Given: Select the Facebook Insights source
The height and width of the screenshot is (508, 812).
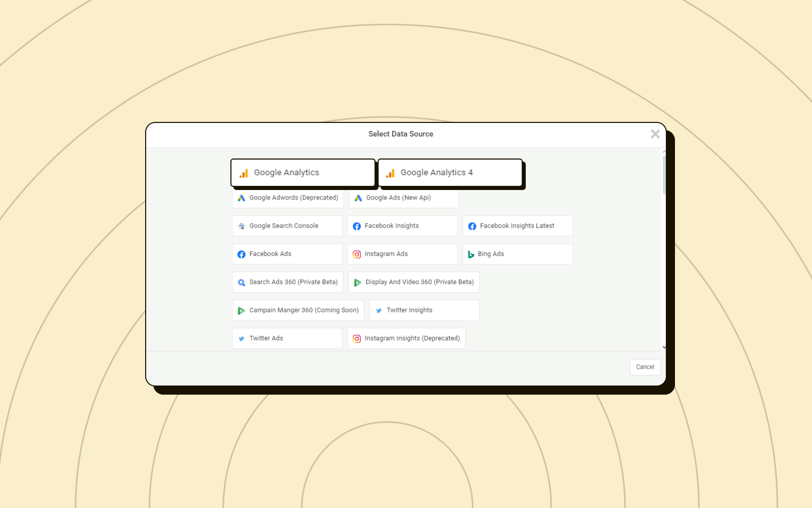Looking at the screenshot, I should point(402,226).
